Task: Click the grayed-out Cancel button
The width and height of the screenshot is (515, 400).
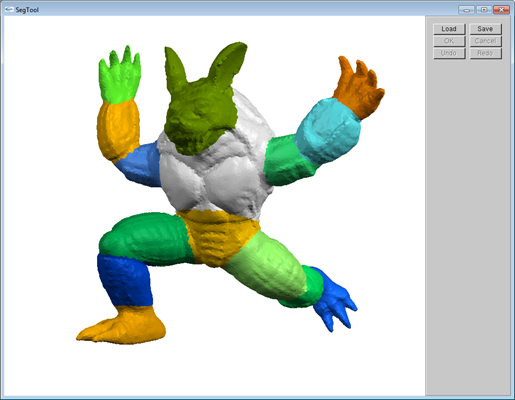Action: [485, 41]
